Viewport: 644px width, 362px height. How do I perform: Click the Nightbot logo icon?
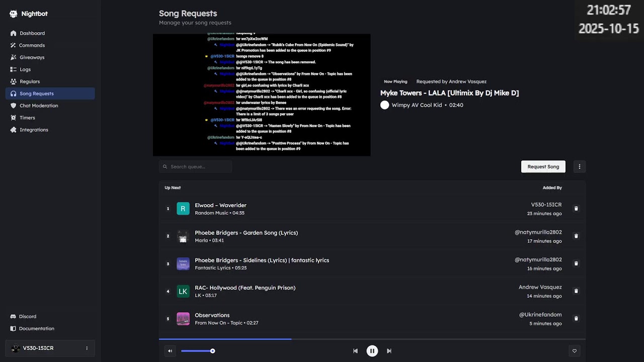click(x=14, y=14)
